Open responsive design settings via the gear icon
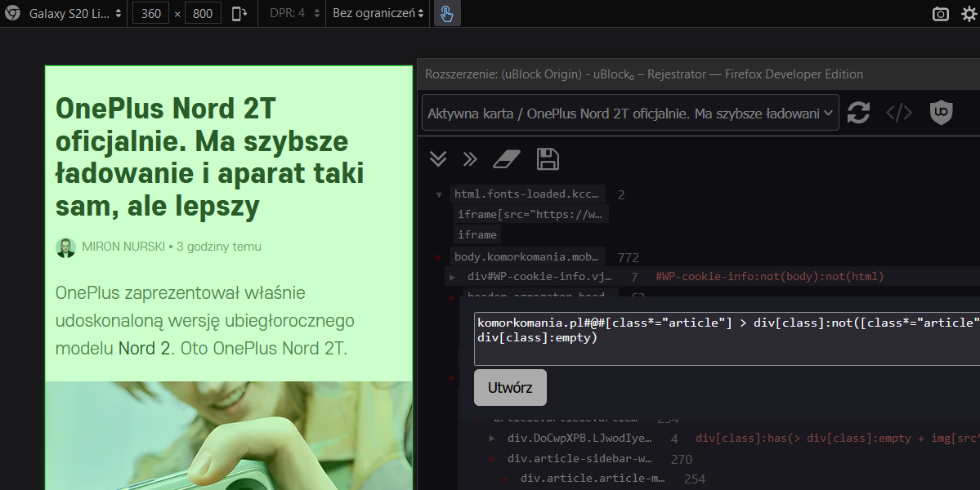The image size is (980, 490). click(969, 13)
